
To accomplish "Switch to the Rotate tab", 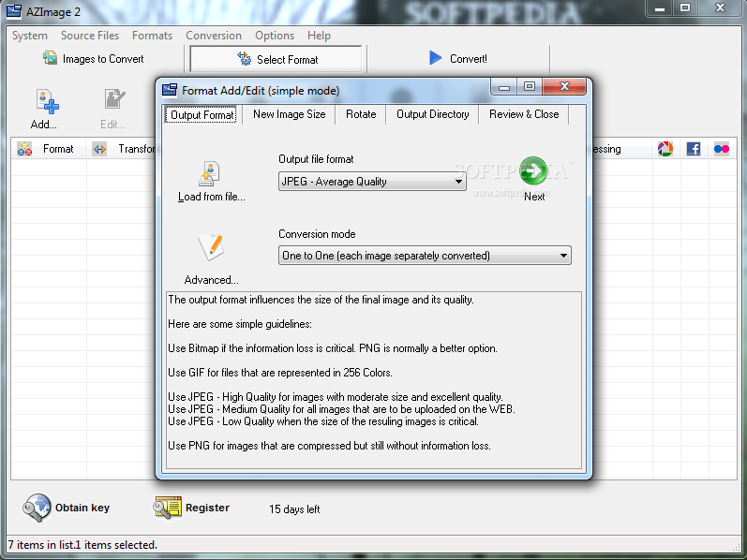I will click(361, 114).
